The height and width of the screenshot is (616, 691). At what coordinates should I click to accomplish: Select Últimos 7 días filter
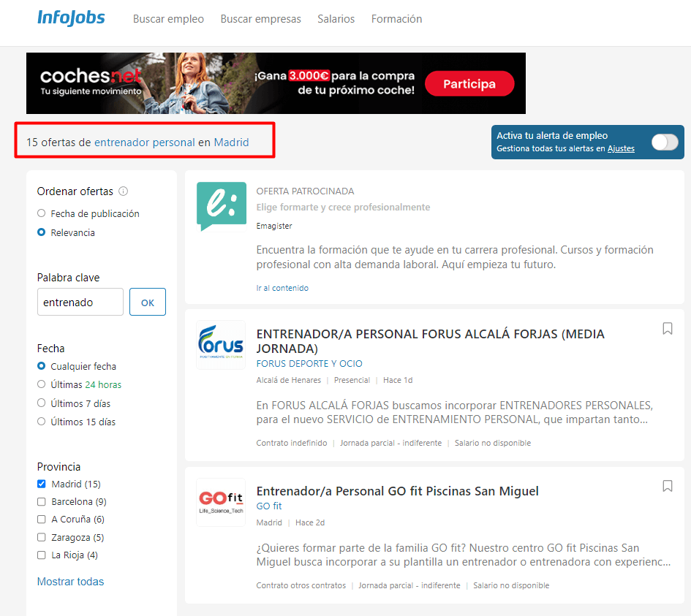(x=42, y=403)
